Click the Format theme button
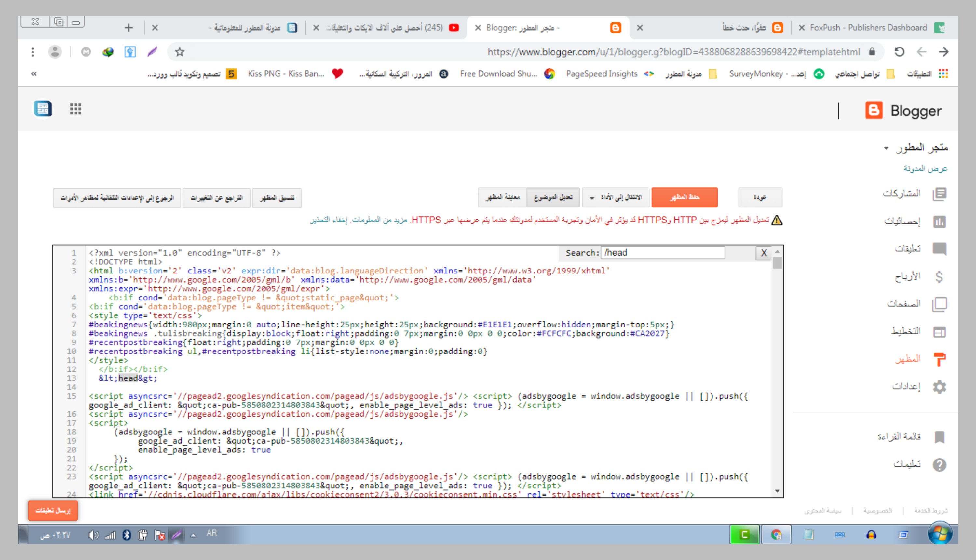This screenshot has height=560, width=976. pyautogui.click(x=277, y=198)
